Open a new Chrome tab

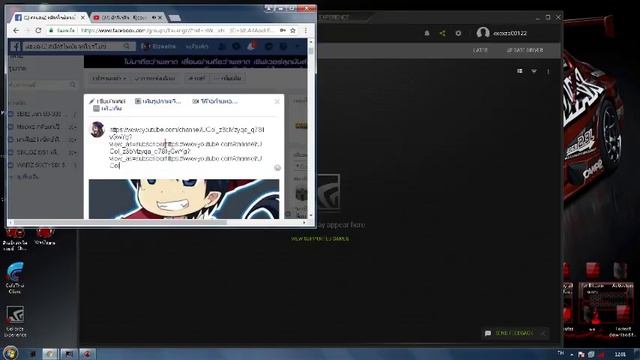click(175, 18)
